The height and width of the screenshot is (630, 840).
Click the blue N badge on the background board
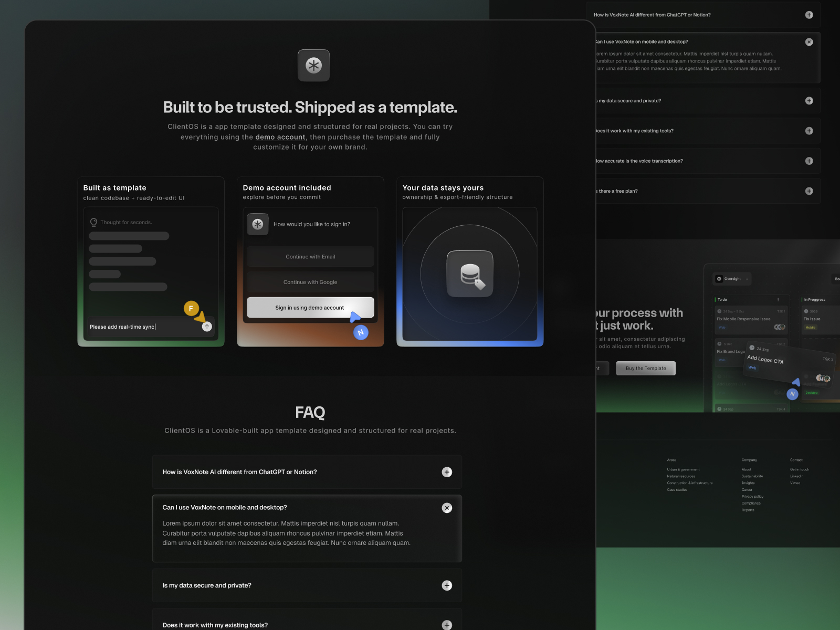pos(792,394)
